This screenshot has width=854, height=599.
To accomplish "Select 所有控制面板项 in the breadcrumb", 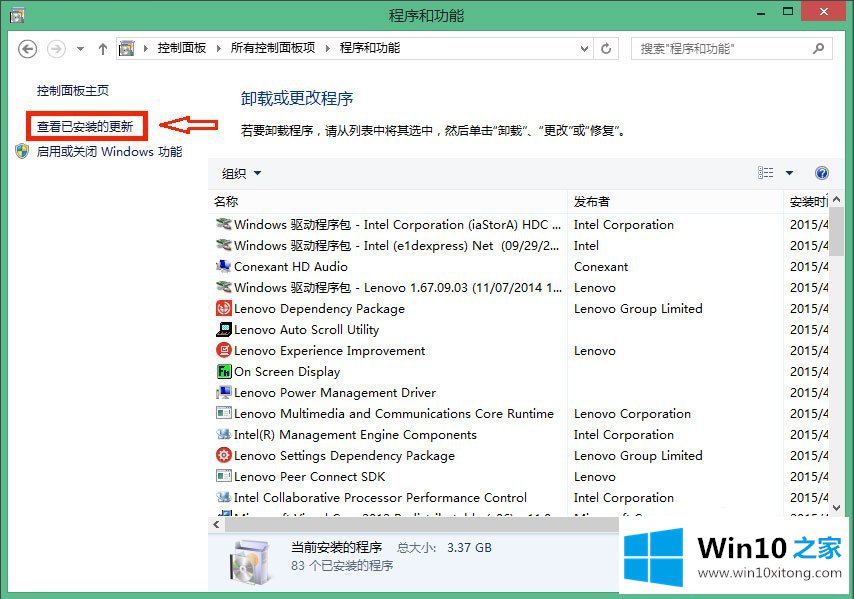I will [x=273, y=48].
